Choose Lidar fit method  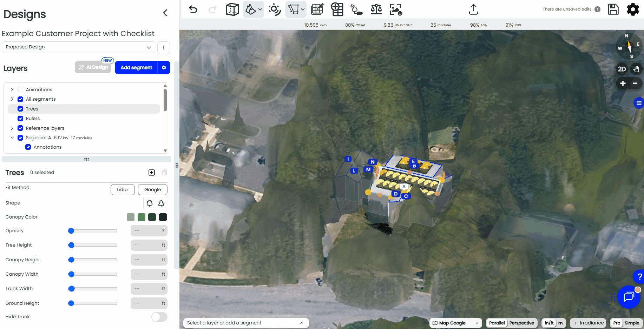123,190
